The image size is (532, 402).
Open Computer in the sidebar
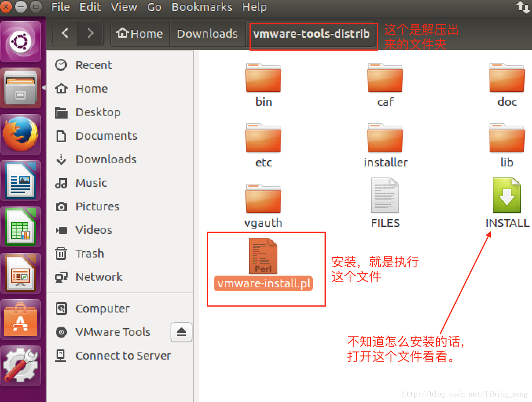tap(120, 308)
